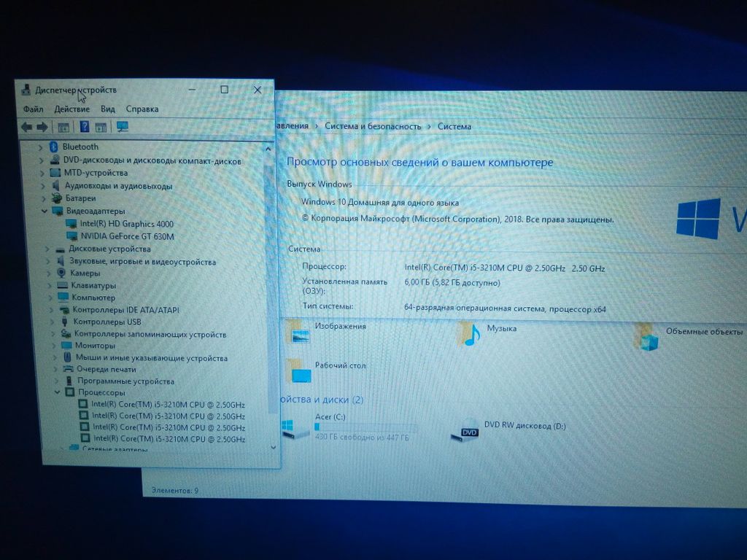Screen dimensions: 747x560
Task: Click the text 6,00 ГБ (5,82 ГБ доступно)
Action: coord(452,283)
